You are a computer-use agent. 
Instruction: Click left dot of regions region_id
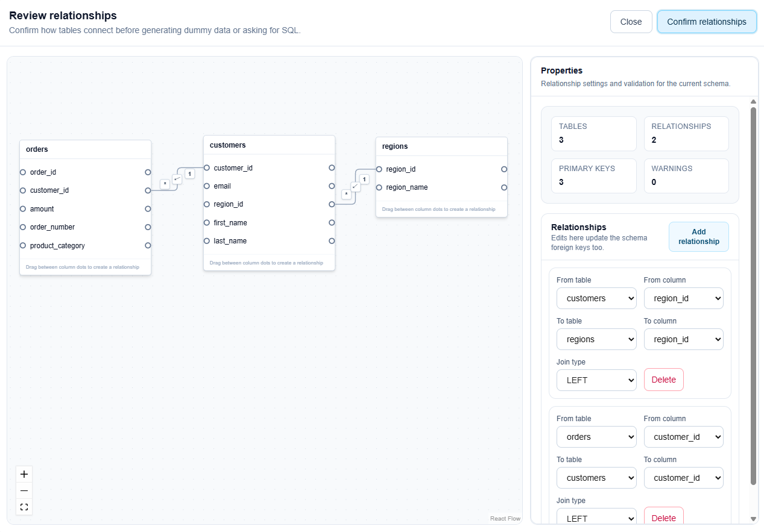coord(379,169)
